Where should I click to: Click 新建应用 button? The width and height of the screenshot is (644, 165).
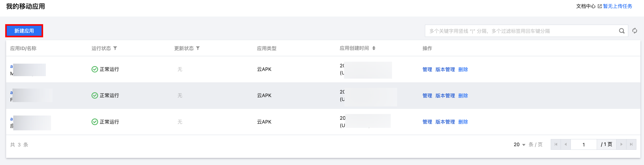(x=24, y=31)
